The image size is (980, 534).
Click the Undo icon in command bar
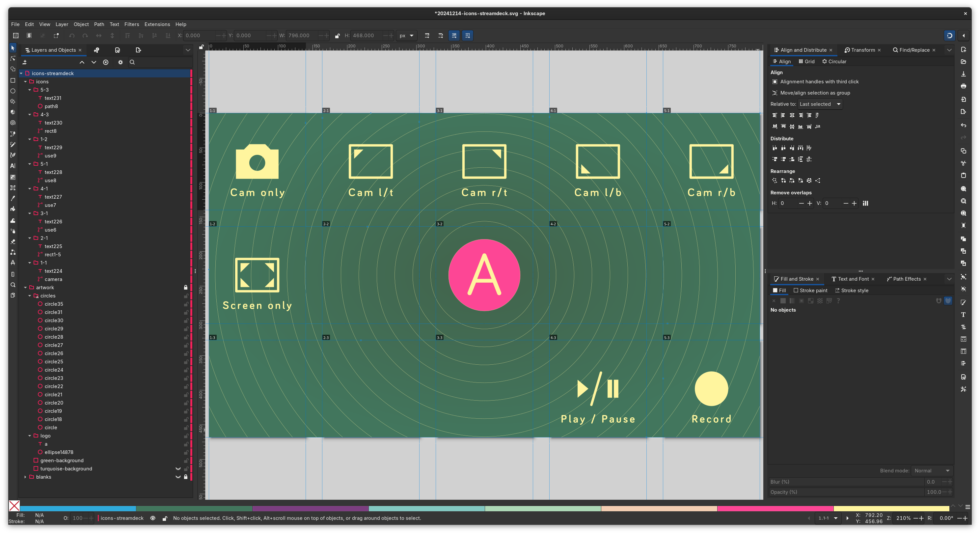pyautogui.click(x=963, y=125)
